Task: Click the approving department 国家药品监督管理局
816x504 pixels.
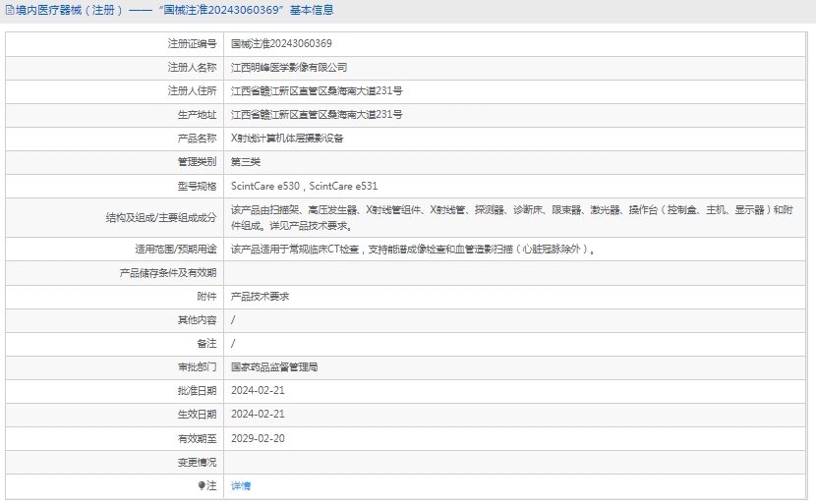Action: (274, 367)
